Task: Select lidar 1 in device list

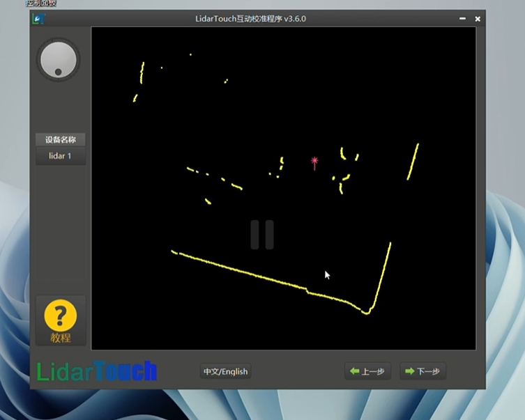Action: click(x=60, y=156)
